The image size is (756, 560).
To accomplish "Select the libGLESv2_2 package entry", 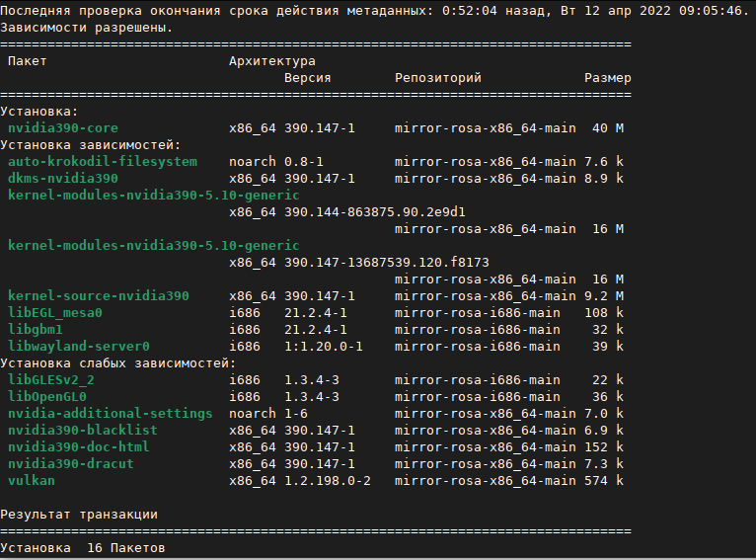I will point(50,380).
